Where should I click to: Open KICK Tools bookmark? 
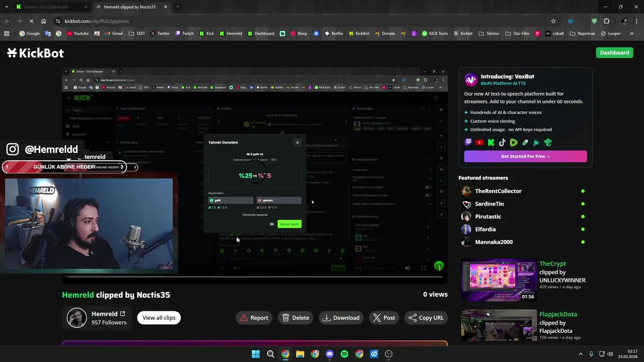click(x=435, y=34)
